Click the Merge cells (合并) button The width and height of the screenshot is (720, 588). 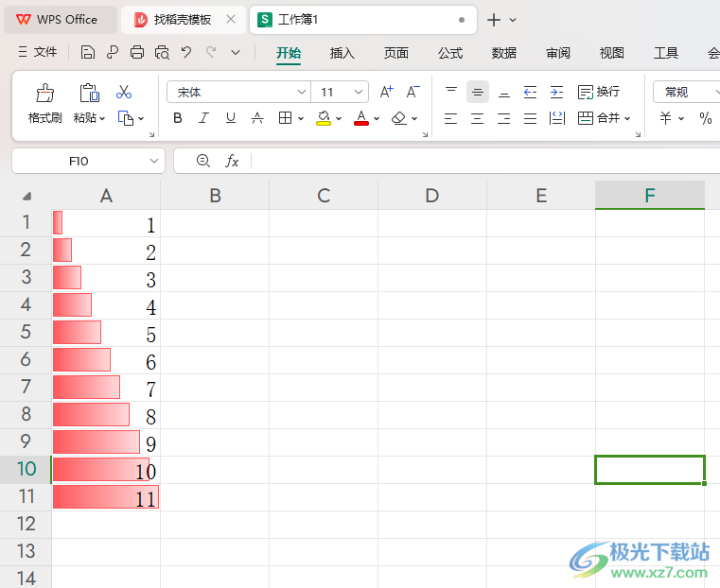pyautogui.click(x=599, y=118)
